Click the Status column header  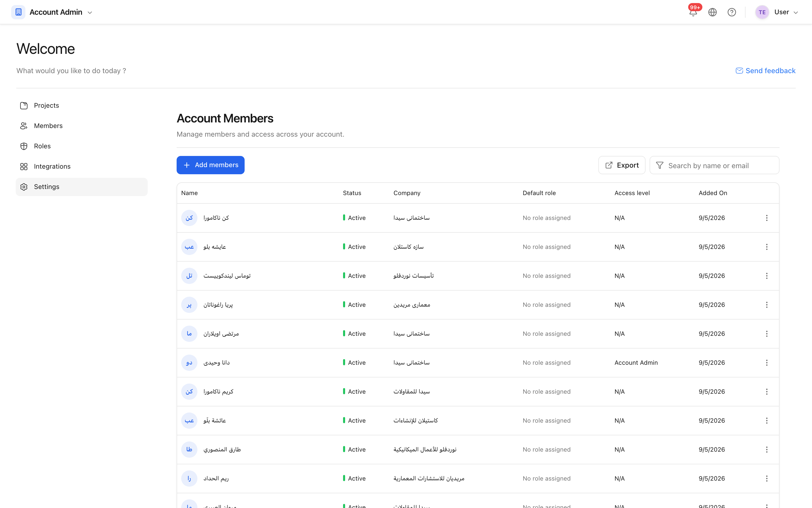[352, 193]
